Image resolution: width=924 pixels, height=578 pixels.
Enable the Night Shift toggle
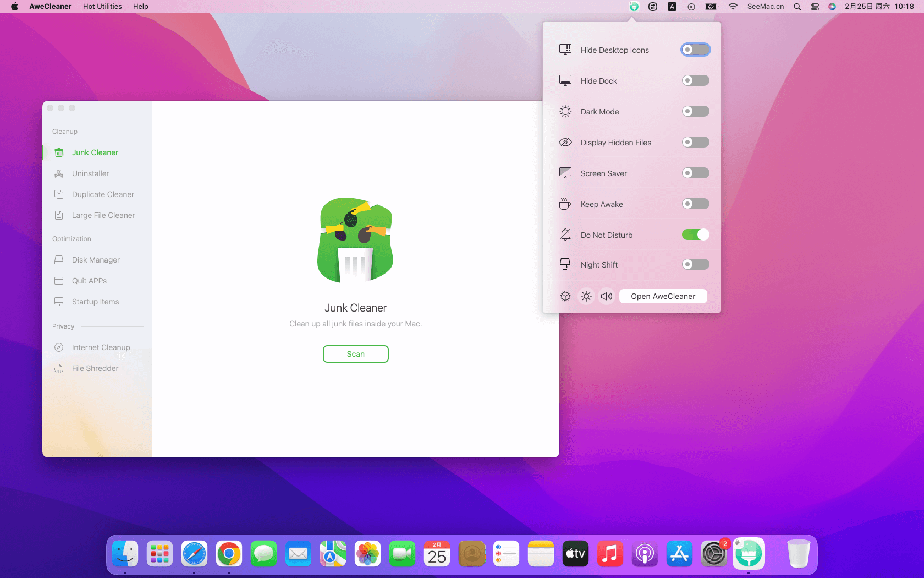coord(695,265)
